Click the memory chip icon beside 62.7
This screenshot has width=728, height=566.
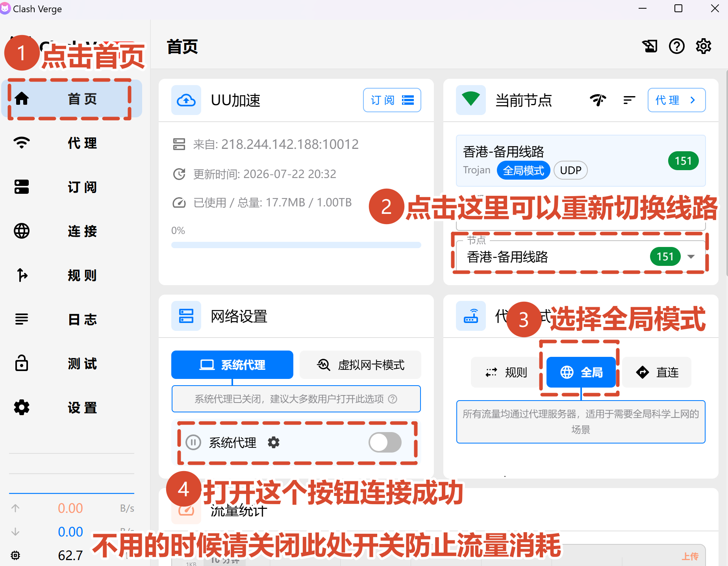click(15, 555)
